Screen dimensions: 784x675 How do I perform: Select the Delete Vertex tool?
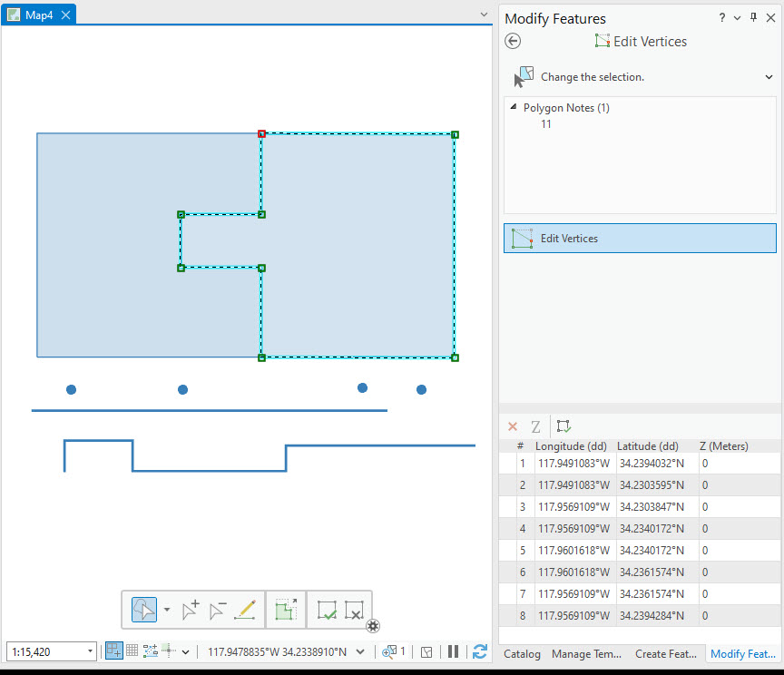coord(220,608)
